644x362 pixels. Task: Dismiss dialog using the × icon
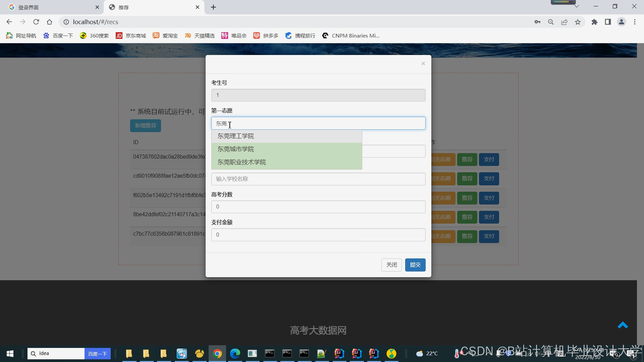point(423,64)
